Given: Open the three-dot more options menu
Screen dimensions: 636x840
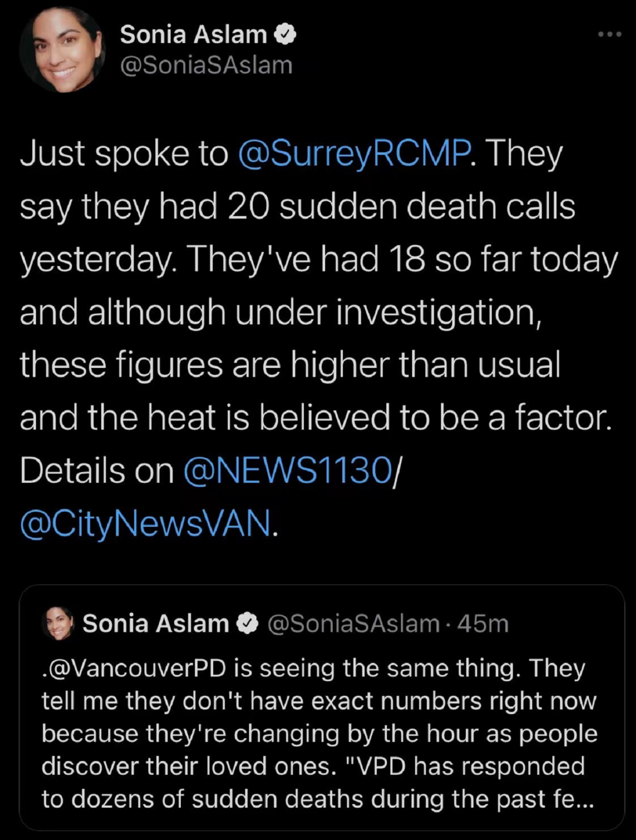Looking at the screenshot, I should (609, 35).
